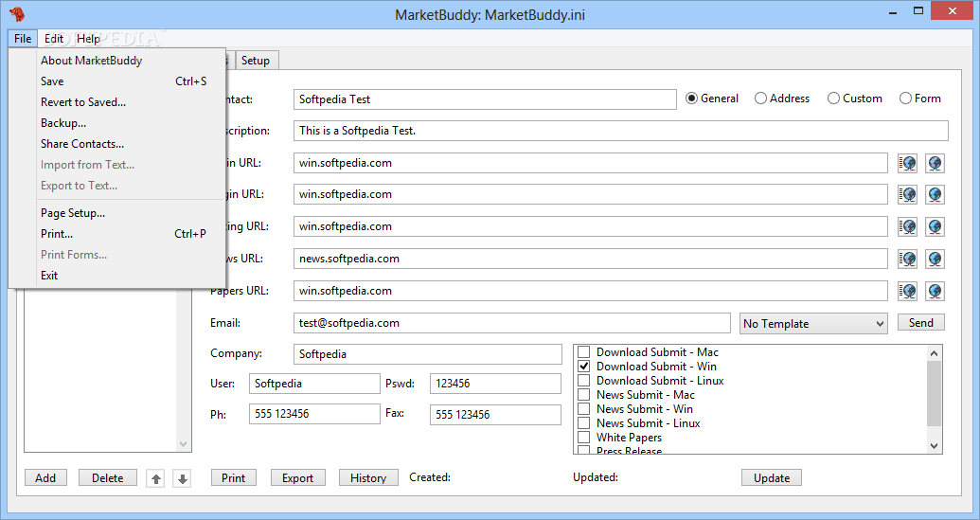Viewport: 980px width, 520px height.
Task: Choose About MarketBuddy from File menu
Action: 117,61
